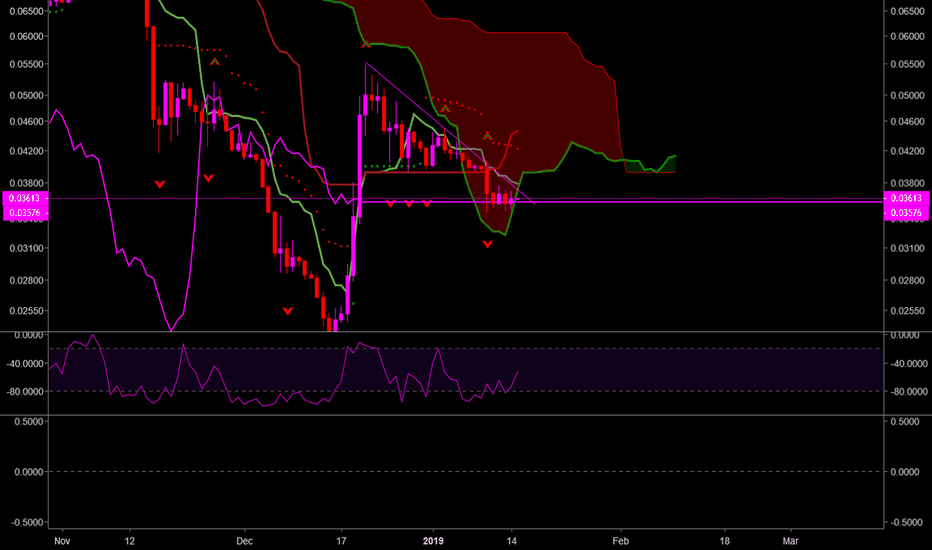Select the 0.02550 label on left price axis

coord(27,310)
